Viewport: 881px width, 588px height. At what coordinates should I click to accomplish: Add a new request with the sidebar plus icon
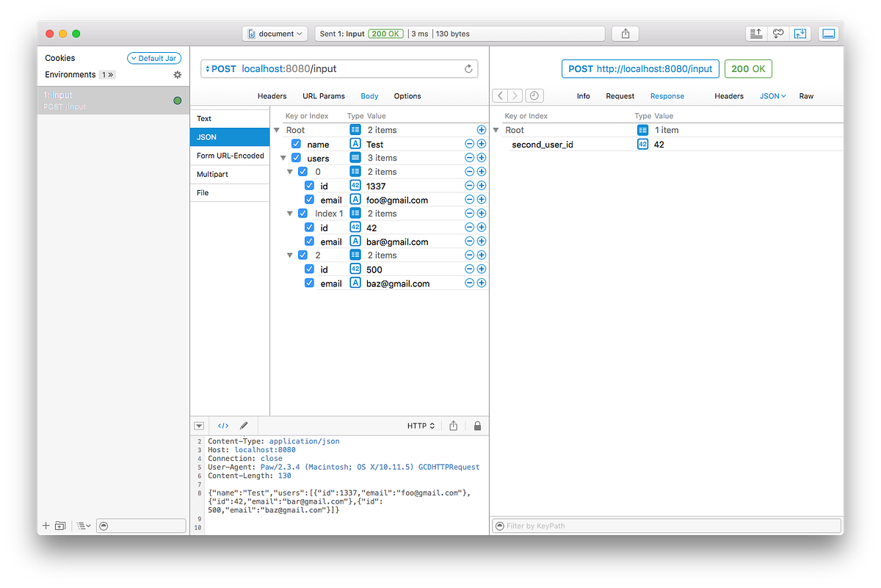(x=46, y=526)
